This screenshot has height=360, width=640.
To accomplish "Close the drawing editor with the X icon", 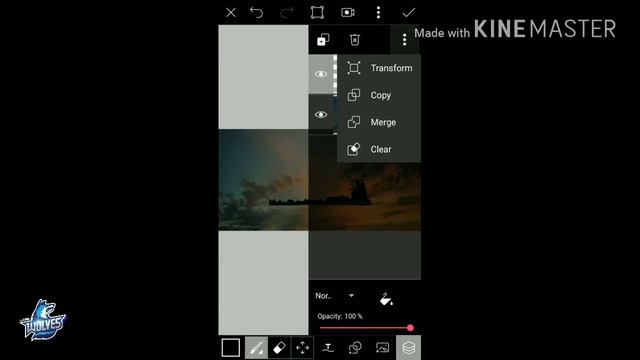I will click(231, 13).
